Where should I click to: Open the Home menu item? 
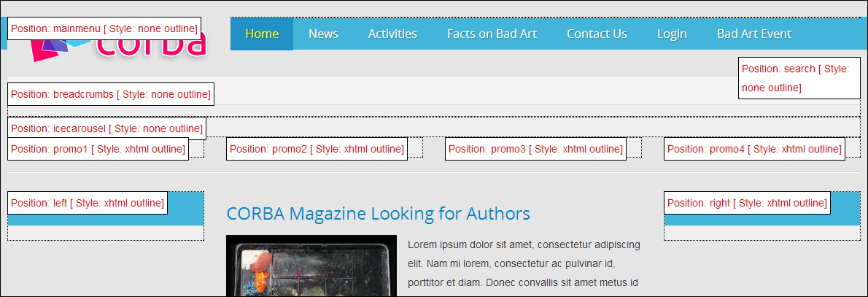262,34
